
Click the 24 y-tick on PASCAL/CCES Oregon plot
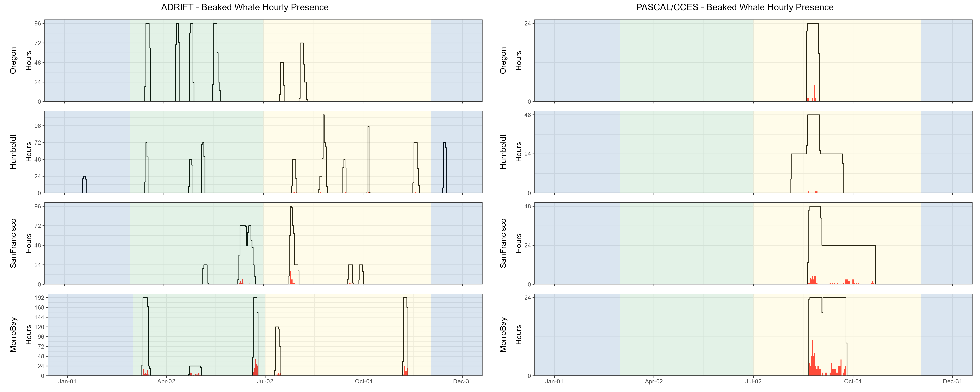click(528, 24)
